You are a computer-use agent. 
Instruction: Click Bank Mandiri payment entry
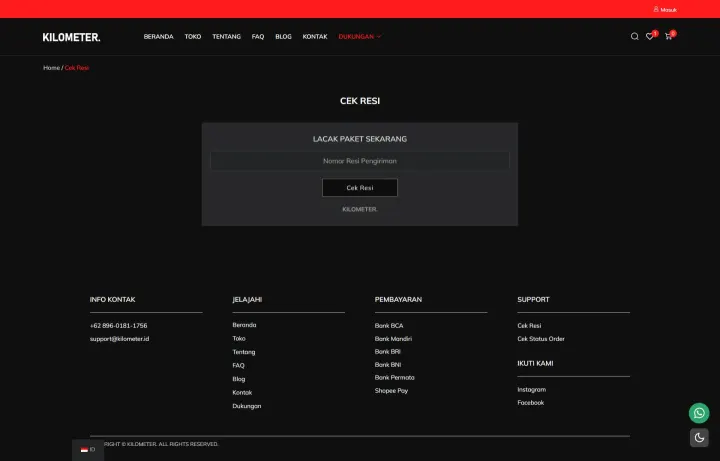click(393, 339)
